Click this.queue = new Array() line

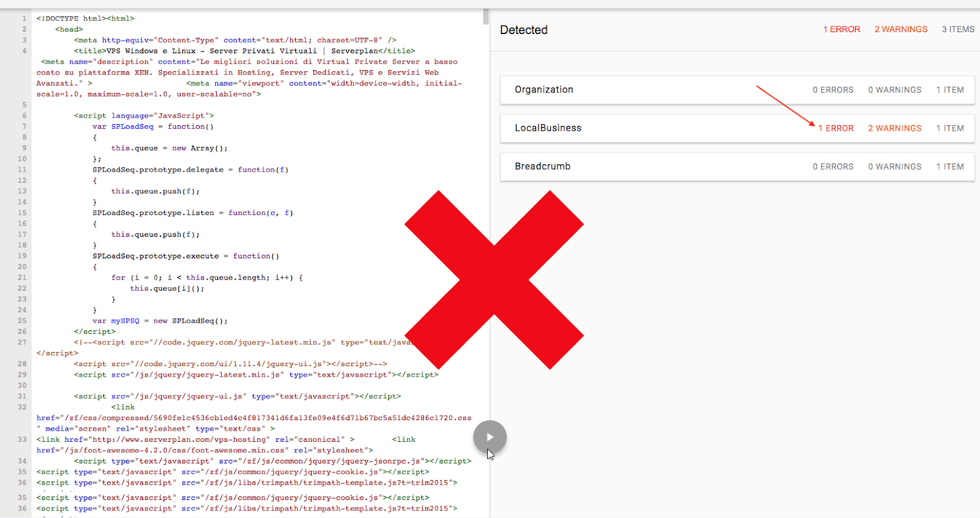tap(169, 148)
